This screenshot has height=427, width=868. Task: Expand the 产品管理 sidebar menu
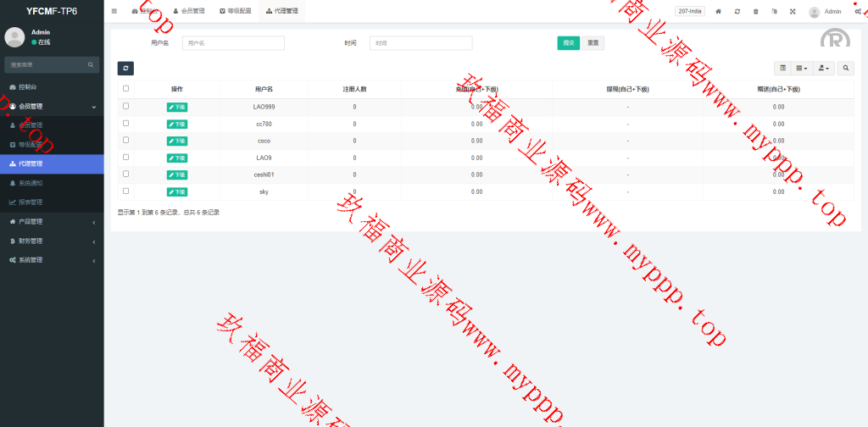coord(51,221)
